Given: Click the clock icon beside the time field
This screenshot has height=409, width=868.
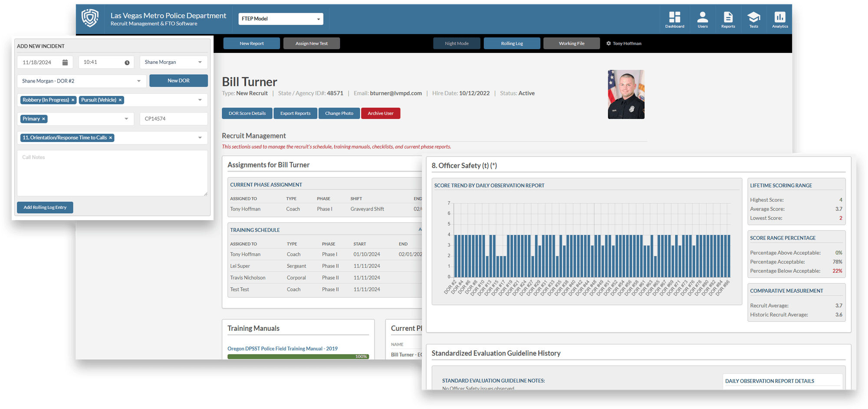Looking at the screenshot, I should tap(127, 62).
